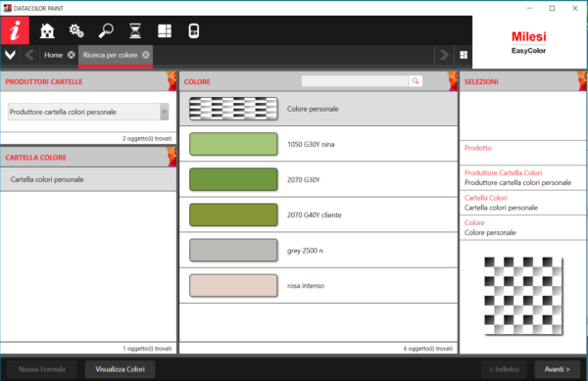Viewport: 588px width, 381px height.
Task: Close the Ricerca per colore tab
Action: (146, 55)
